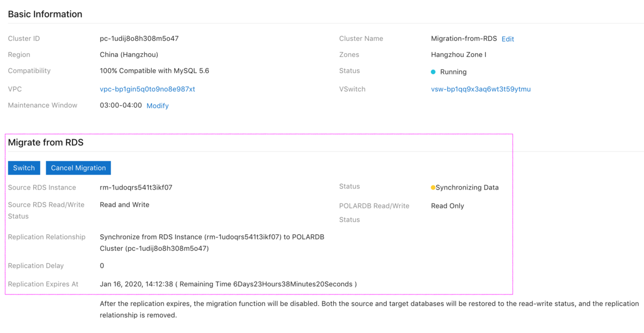Modify the maintenance window
Image resolution: width=644 pixels, height=333 pixels.
tap(158, 106)
